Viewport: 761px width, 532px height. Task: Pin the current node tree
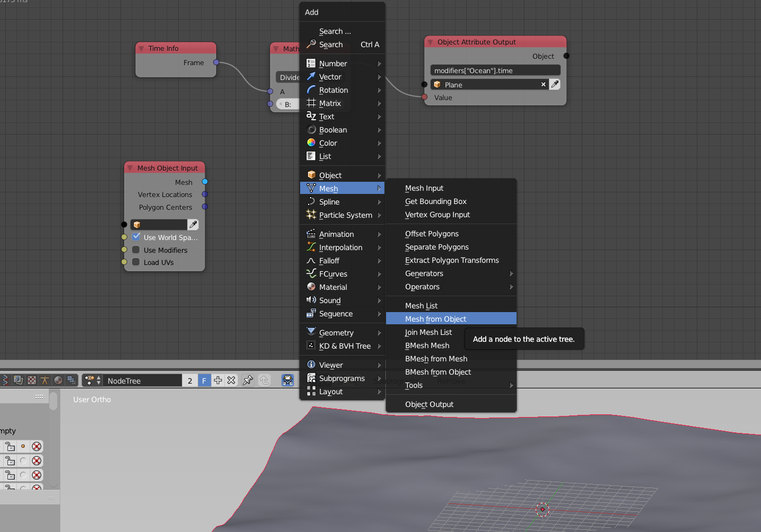tap(247, 380)
